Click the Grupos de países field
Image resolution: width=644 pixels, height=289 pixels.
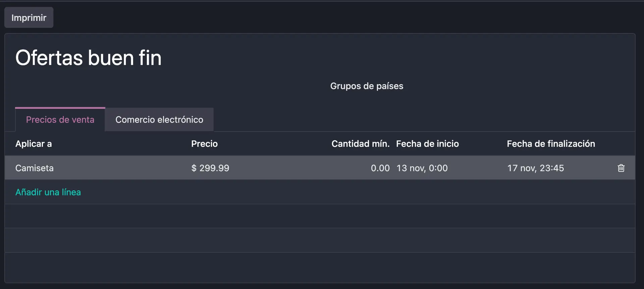pyautogui.click(x=367, y=86)
